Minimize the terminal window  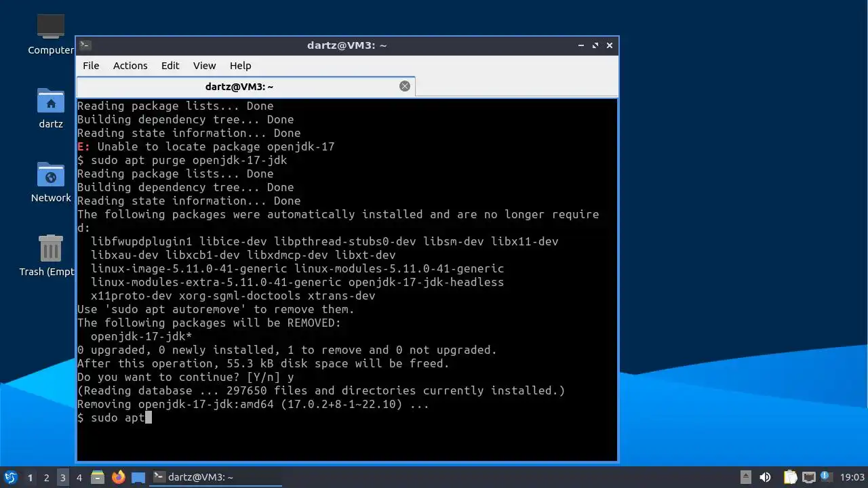(x=581, y=45)
